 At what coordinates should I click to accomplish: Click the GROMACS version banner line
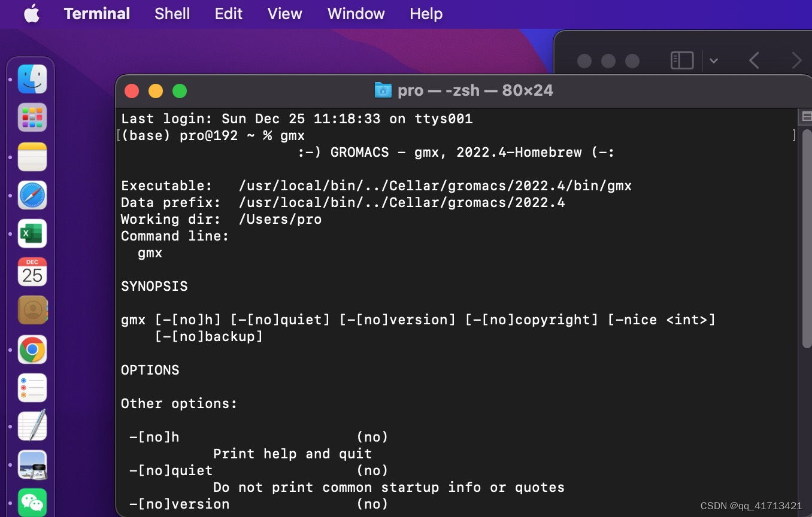pos(456,152)
